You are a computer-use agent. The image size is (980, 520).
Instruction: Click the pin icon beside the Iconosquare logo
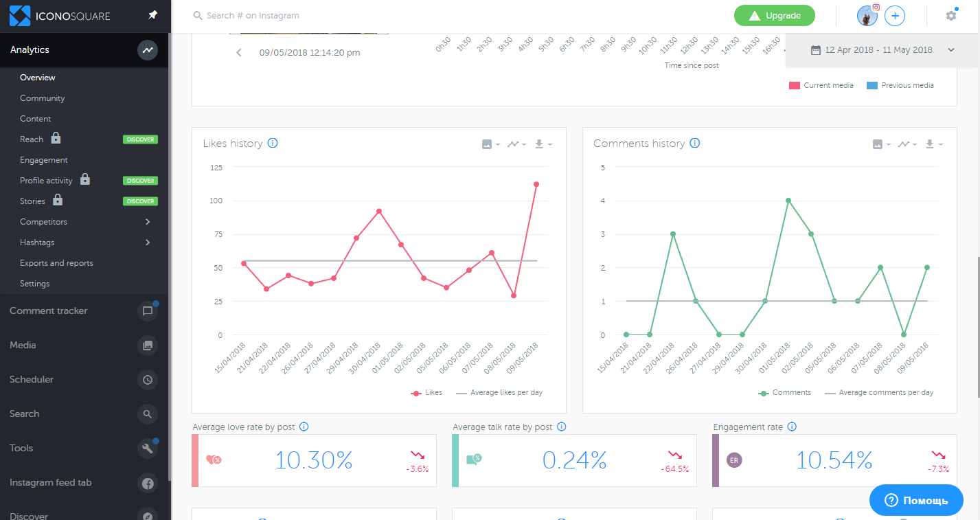pos(153,15)
